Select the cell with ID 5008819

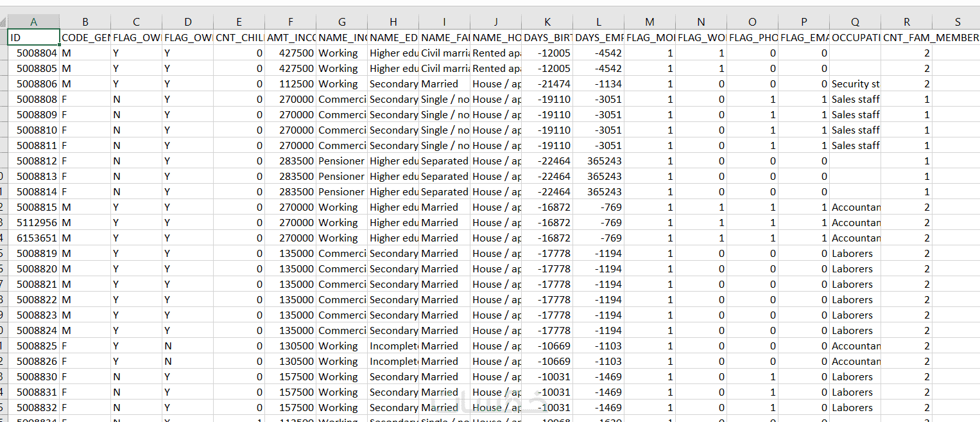34,253
